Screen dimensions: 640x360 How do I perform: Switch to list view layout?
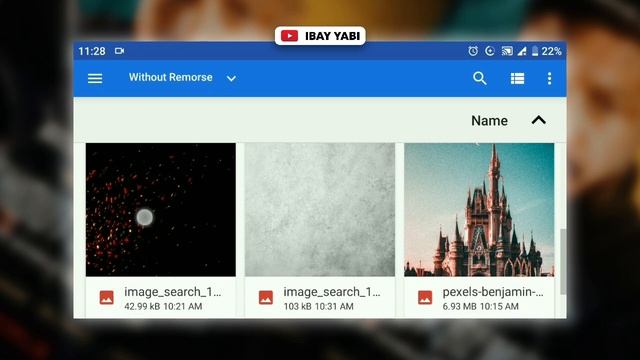tap(517, 78)
